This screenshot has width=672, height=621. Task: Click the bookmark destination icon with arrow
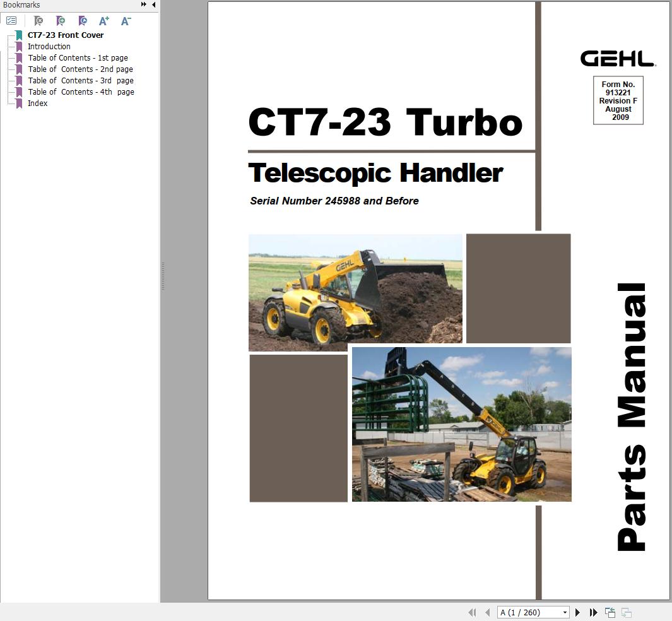tap(83, 21)
